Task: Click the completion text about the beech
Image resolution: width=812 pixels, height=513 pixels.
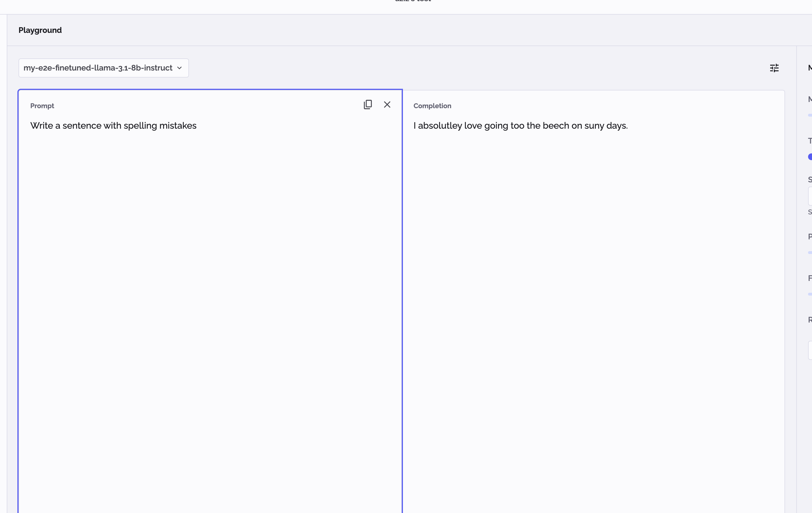Action: click(x=520, y=126)
